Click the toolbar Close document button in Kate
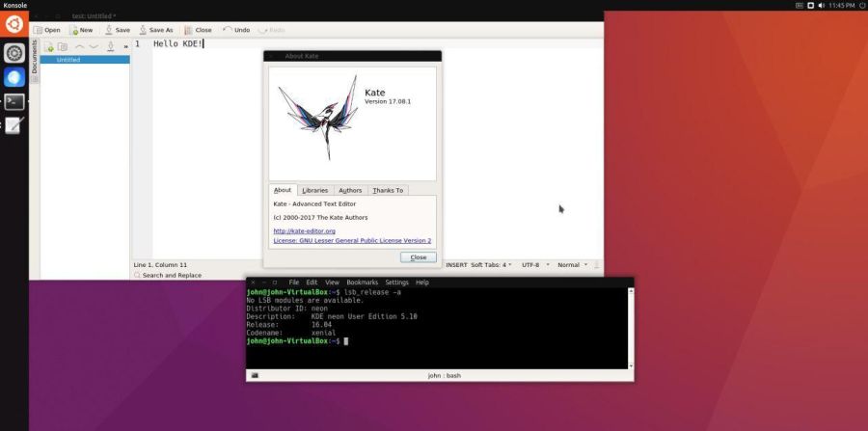The image size is (868, 431). tap(198, 30)
